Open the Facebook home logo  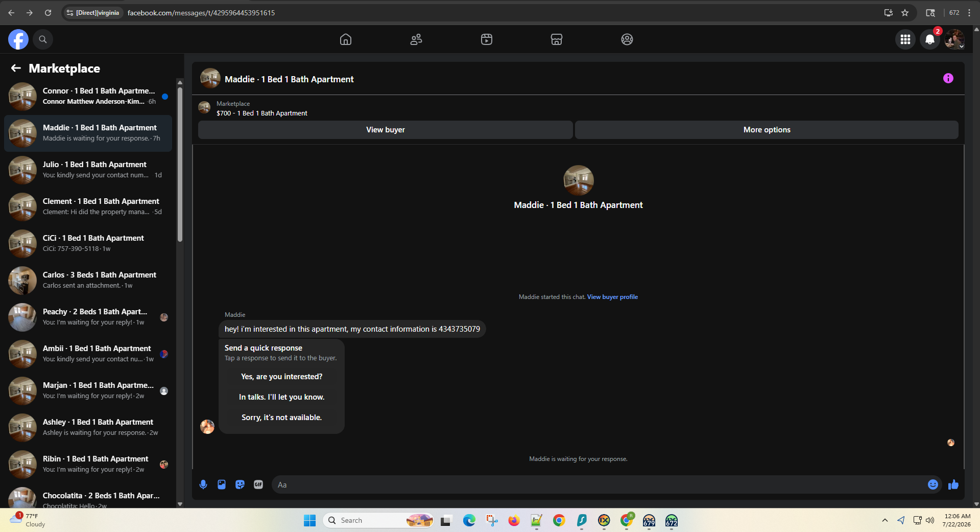(x=18, y=39)
